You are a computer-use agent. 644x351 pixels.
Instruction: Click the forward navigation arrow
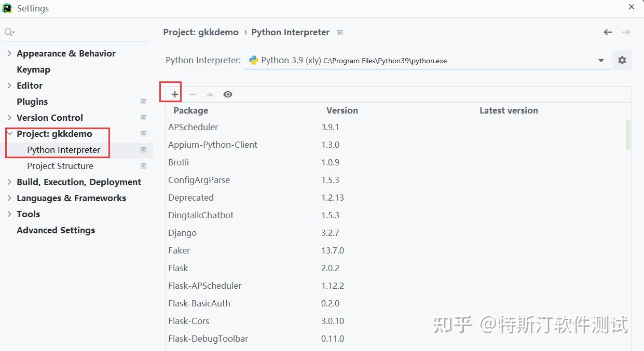626,32
